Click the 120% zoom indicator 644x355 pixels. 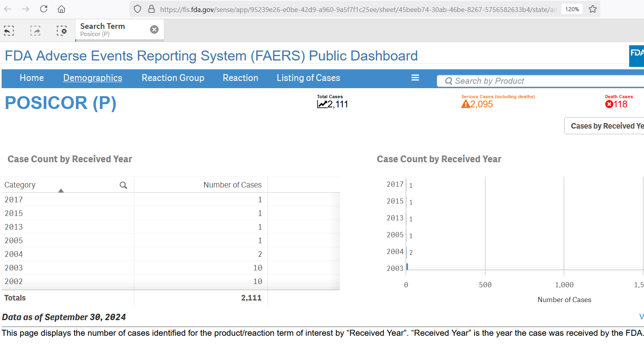pos(572,9)
